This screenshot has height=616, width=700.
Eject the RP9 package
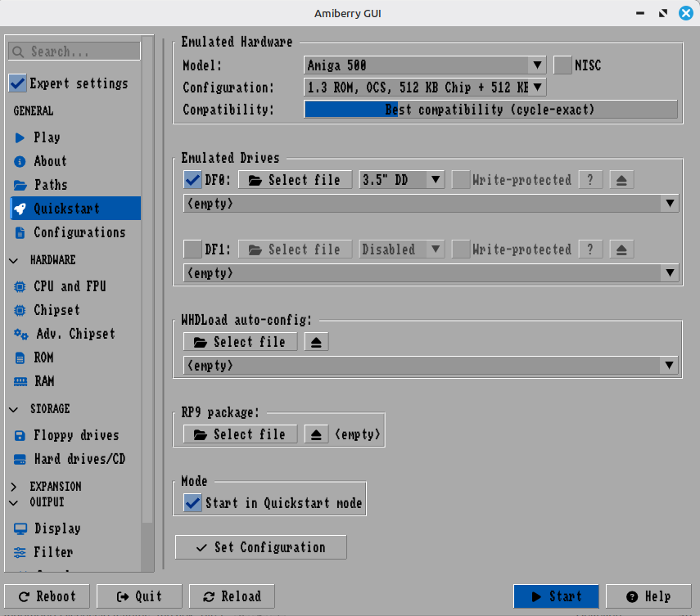coord(316,434)
